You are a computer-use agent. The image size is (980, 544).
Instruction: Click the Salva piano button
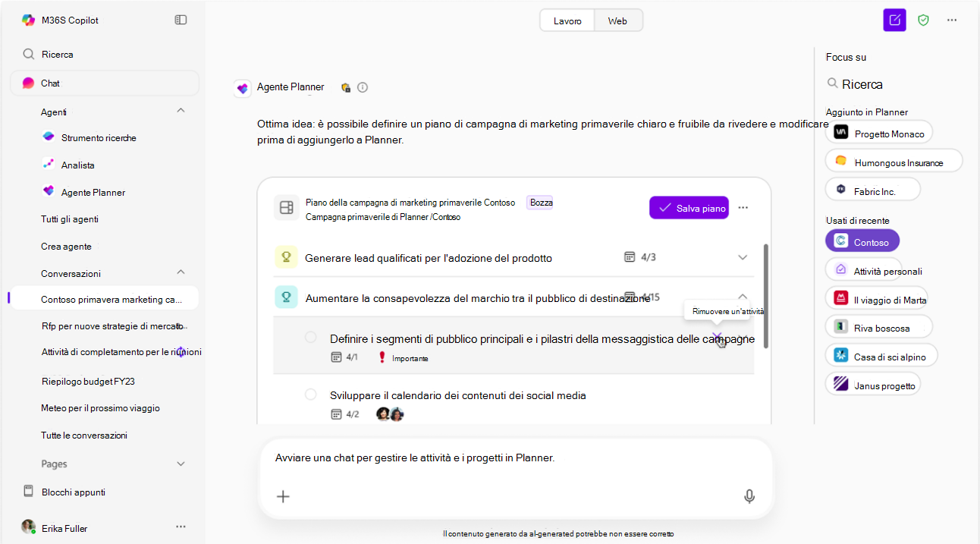(689, 208)
